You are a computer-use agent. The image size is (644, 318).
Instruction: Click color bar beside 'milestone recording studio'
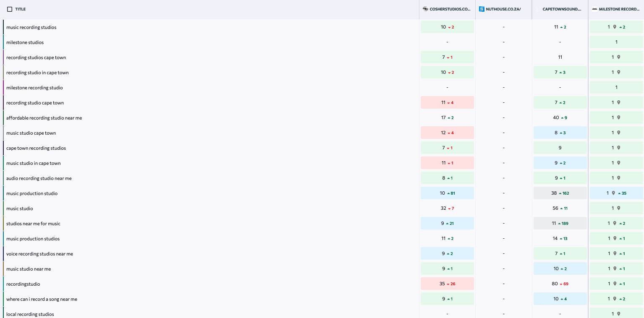pos(3,88)
